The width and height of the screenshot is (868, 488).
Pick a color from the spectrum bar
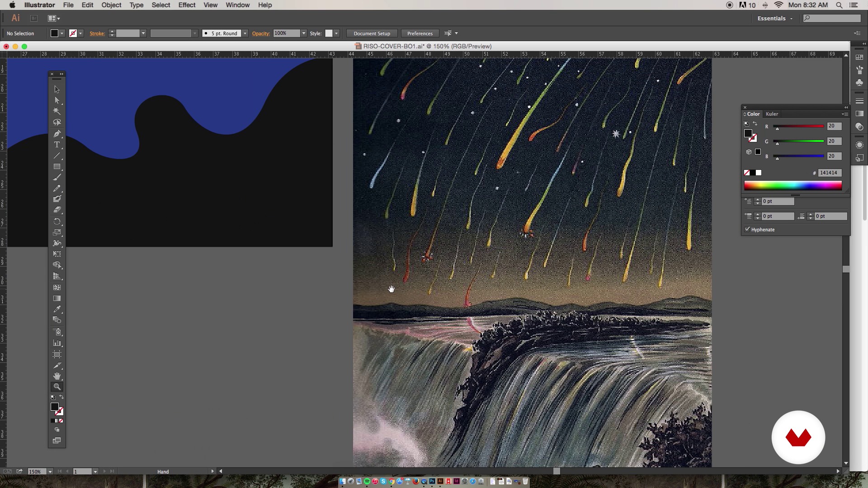pos(793,185)
